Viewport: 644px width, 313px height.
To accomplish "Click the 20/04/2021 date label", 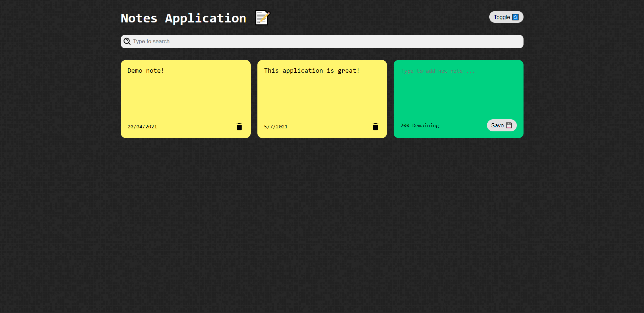I will click(x=142, y=127).
